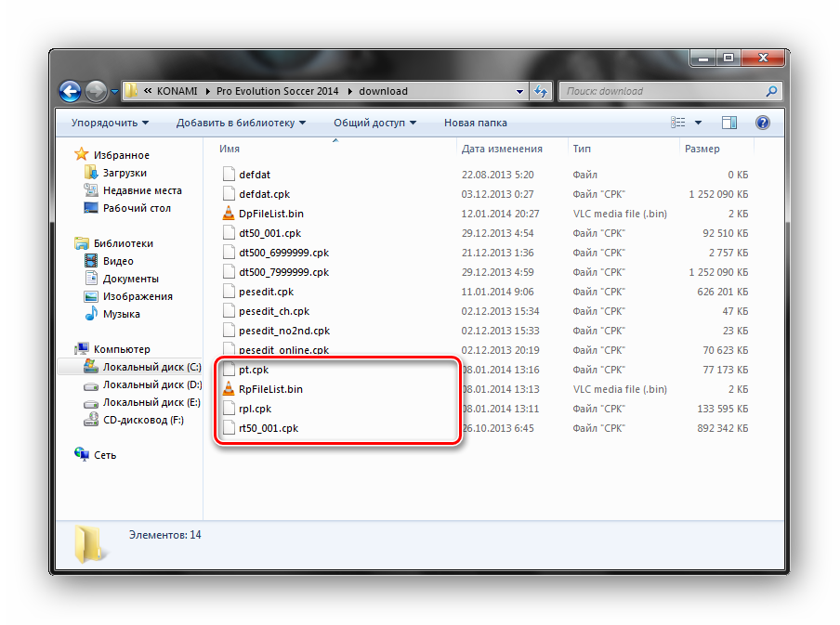Open Загрузки in the navigation pane

coord(125,173)
